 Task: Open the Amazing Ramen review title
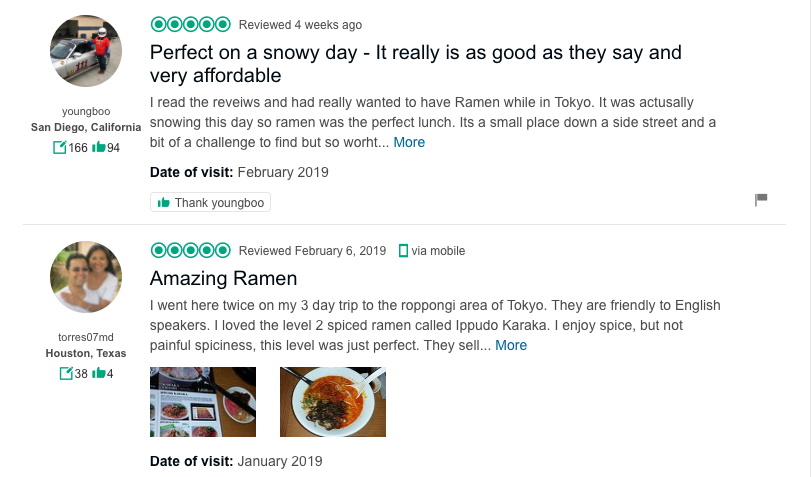coord(223,278)
